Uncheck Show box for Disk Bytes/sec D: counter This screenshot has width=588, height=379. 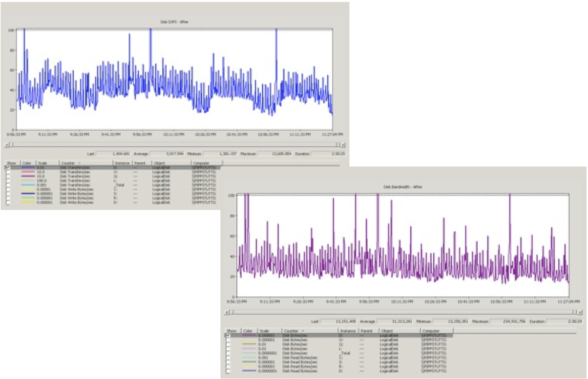(228, 335)
